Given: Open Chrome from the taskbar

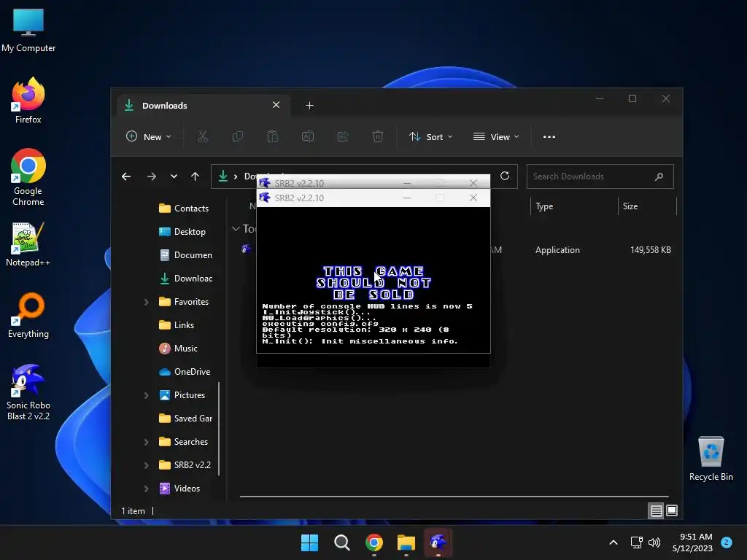Looking at the screenshot, I should pos(374,542).
